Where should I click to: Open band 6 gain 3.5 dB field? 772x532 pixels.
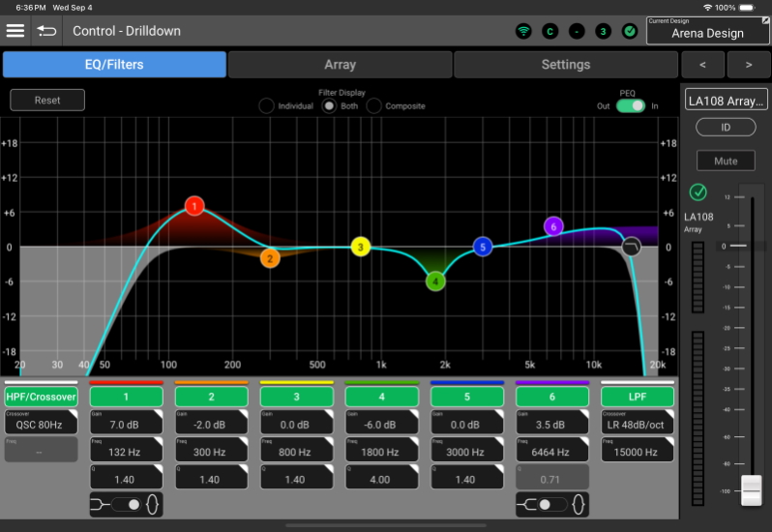click(552, 422)
